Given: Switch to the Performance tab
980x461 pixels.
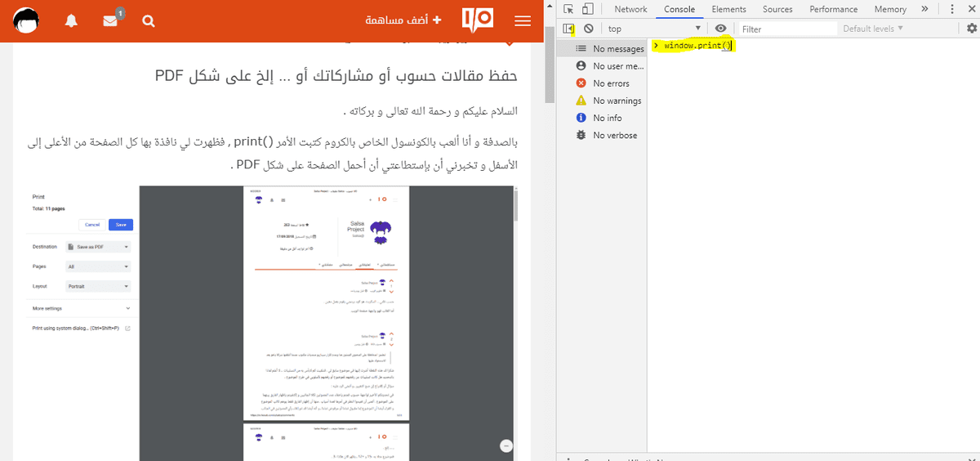Looking at the screenshot, I should (x=834, y=9).
